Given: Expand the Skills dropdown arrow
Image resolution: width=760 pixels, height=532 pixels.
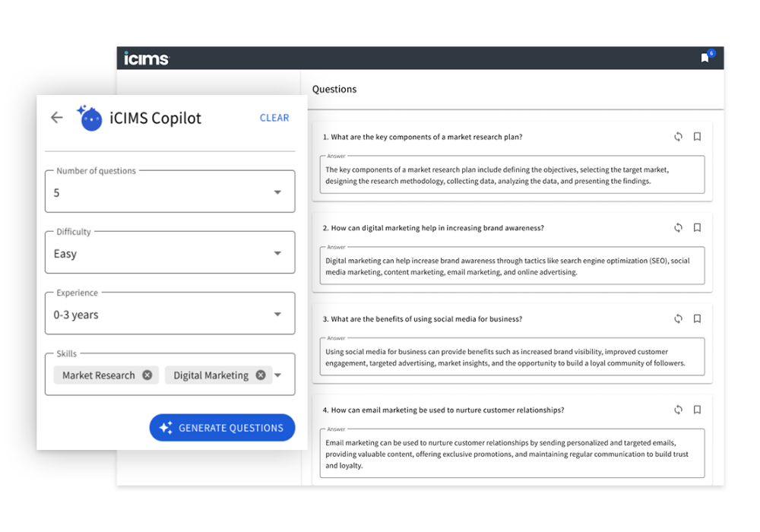Looking at the screenshot, I should pos(278,375).
